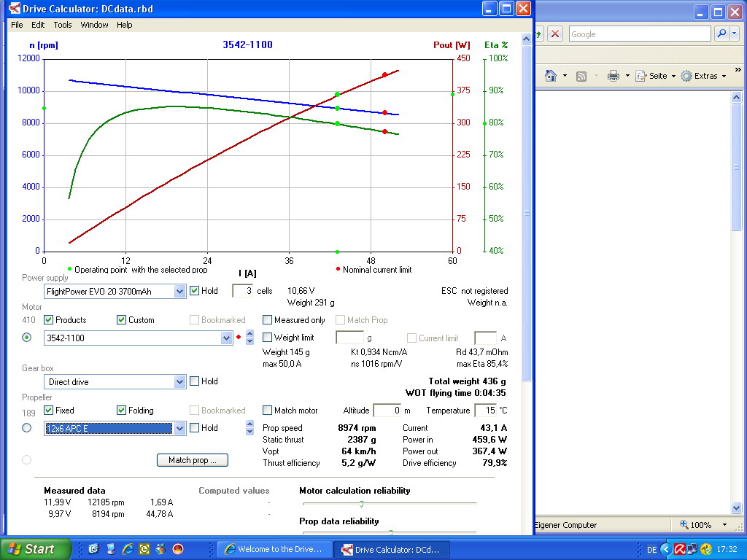Launch Internet Explorer from quick launch bar
The height and width of the screenshot is (560, 747).
(128, 549)
